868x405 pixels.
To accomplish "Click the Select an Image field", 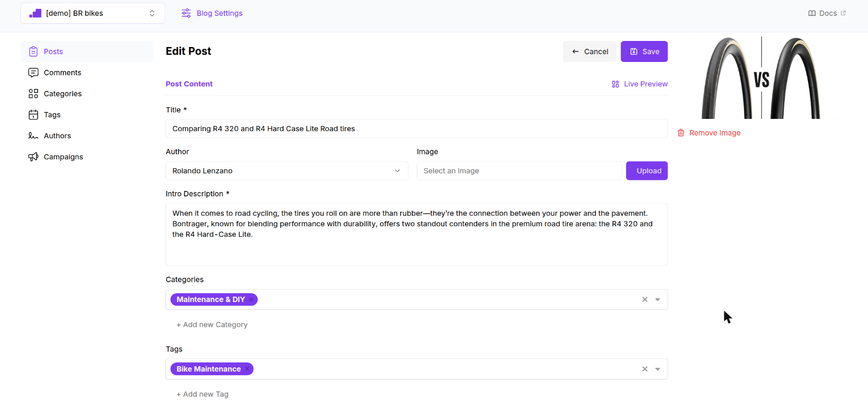I will point(519,171).
